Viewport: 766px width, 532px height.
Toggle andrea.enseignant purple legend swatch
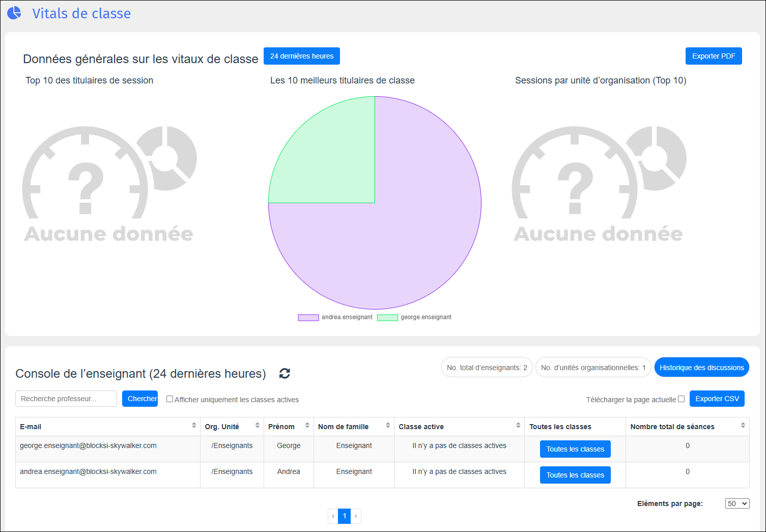[x=308, y=318]
